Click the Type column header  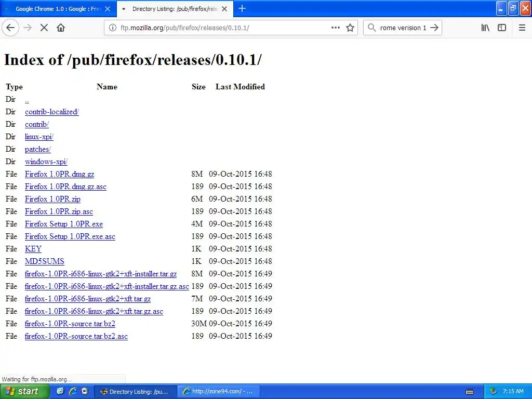[14, 87]
